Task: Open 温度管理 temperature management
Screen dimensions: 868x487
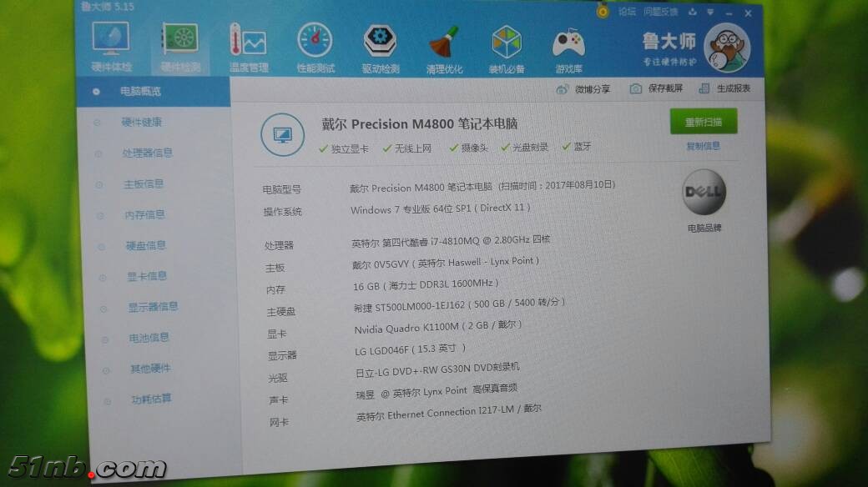Action: coord(249,48)
